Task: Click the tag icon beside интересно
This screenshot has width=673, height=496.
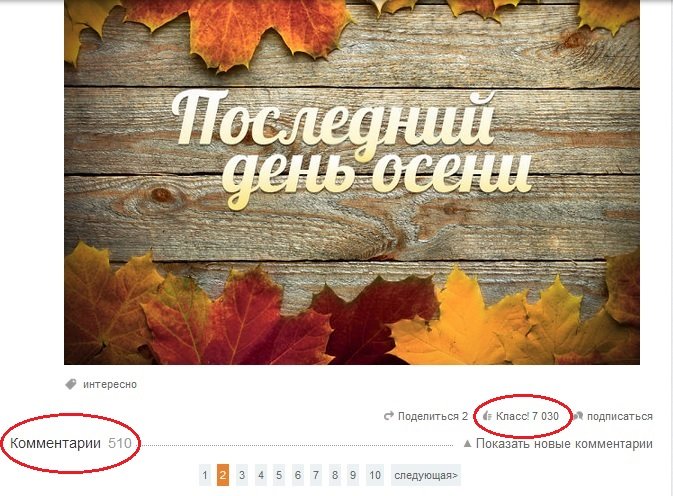Action: click(x=71, y=384)
